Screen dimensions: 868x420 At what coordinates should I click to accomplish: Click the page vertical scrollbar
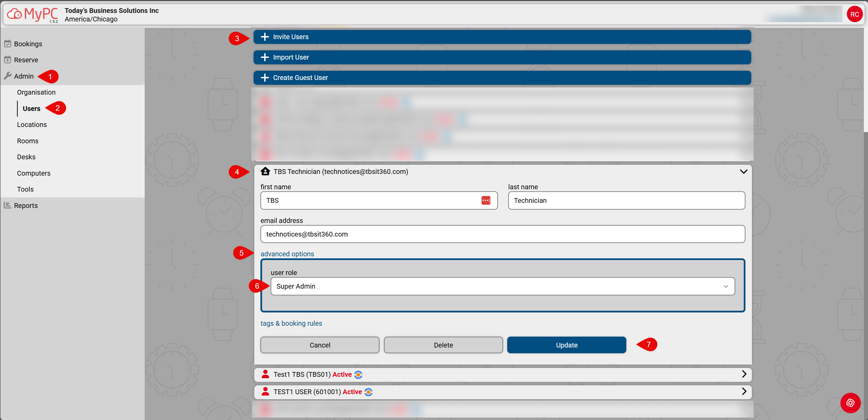pyautogui.click(x=866, y=80)
